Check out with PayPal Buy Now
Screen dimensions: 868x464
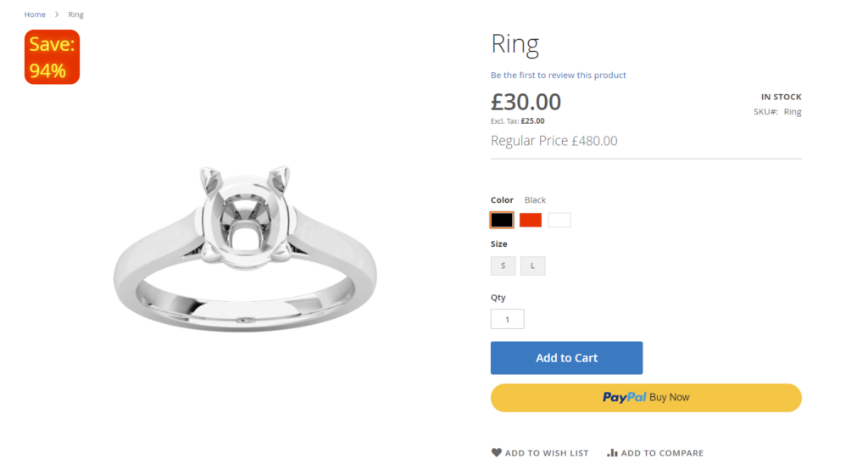pyautogui.click(x=646, y=397)
